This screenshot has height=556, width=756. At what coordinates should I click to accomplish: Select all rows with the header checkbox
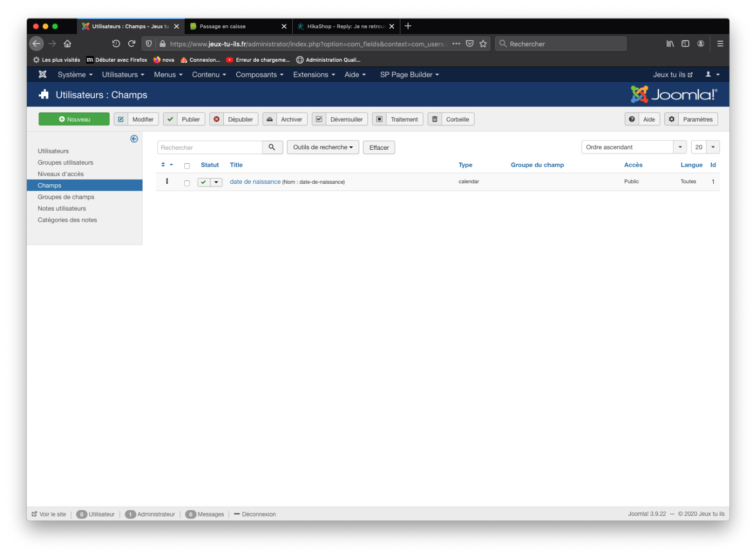(187, 166)
